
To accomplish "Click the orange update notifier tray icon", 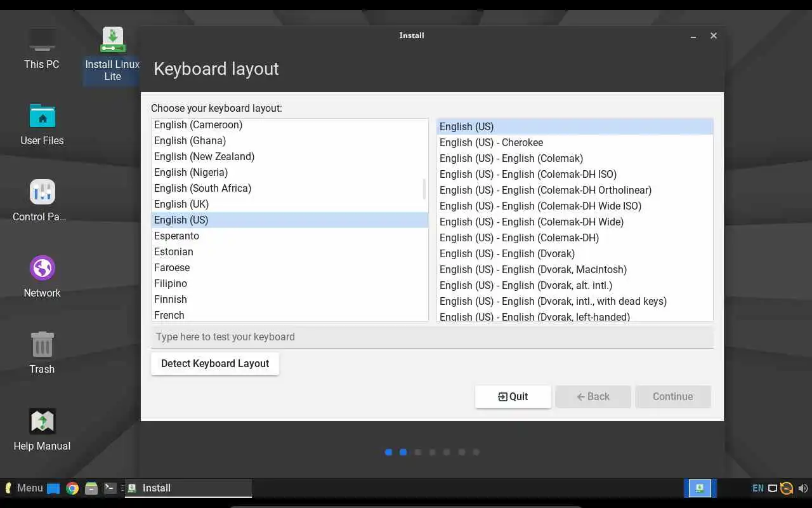I will click(787, 488).
